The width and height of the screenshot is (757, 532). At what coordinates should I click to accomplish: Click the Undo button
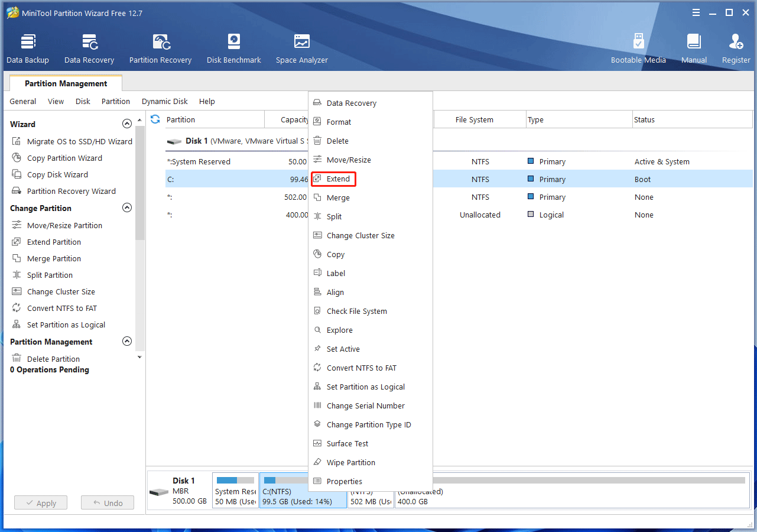click(108, 503)
